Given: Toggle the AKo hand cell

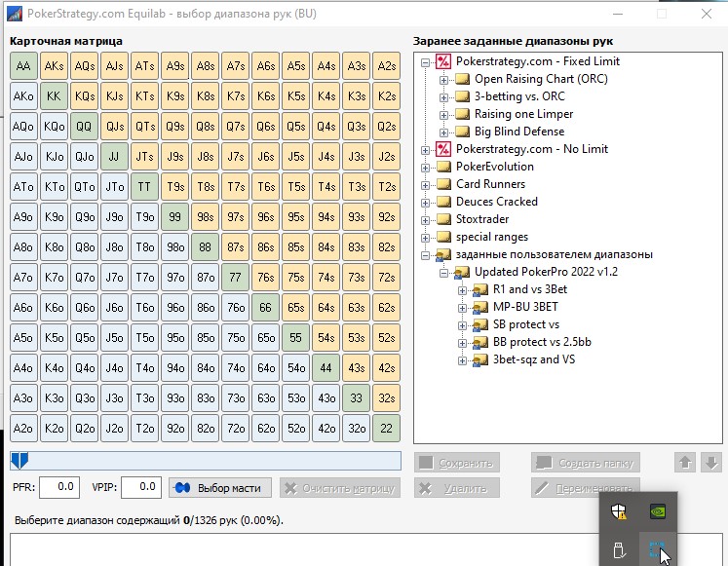Looking at the screenshot, I should point(23,96).
